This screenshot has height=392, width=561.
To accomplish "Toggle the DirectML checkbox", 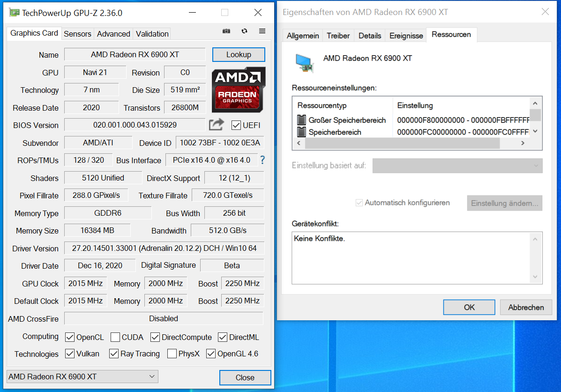I will pos(223,337).
